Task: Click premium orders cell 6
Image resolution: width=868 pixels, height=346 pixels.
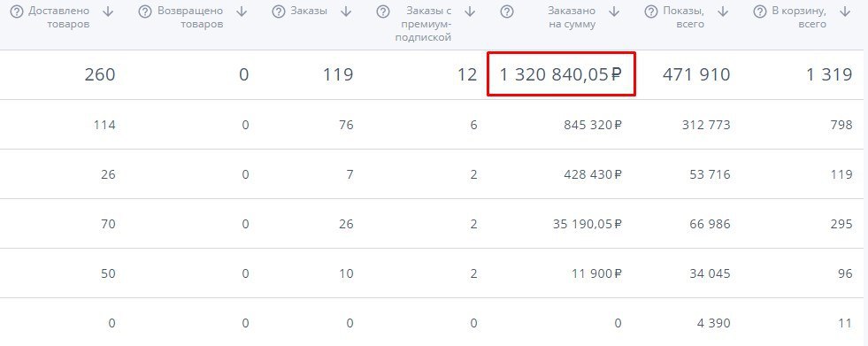Action: pos(473,125)
